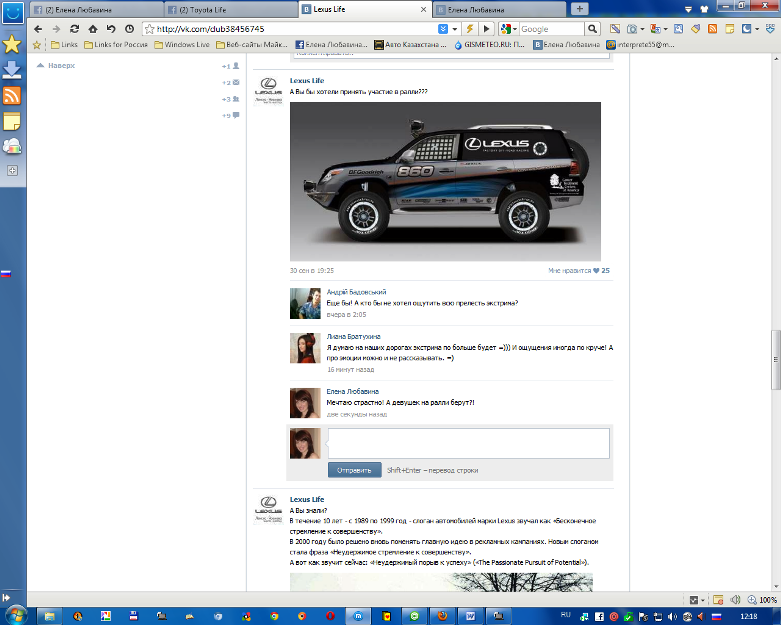Run search with the magnifier button
Image resolution: width=781 pixels, height=625 pixels.
coord(592,29)
